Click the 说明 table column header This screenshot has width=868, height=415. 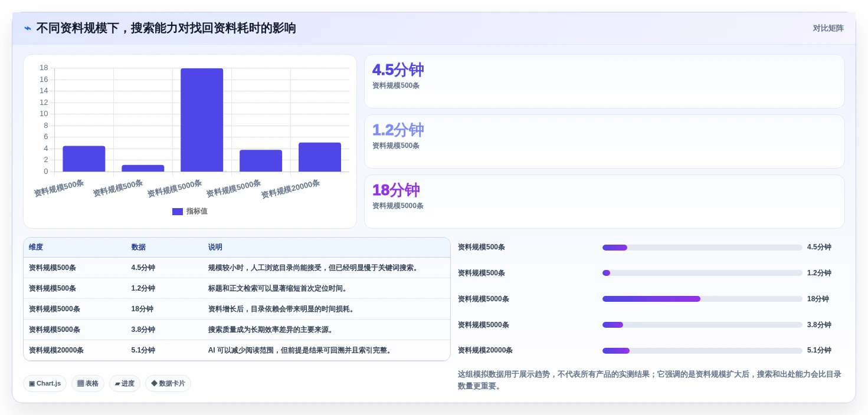tap(215, 248)
